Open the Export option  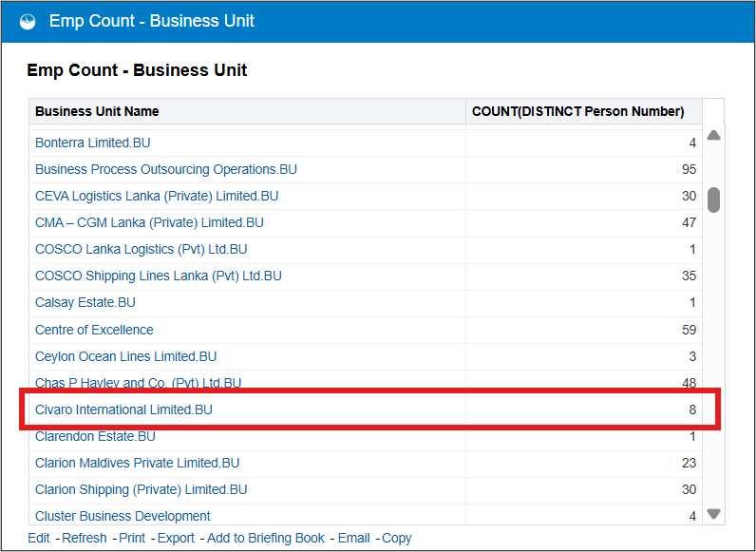tap(176, 538)
